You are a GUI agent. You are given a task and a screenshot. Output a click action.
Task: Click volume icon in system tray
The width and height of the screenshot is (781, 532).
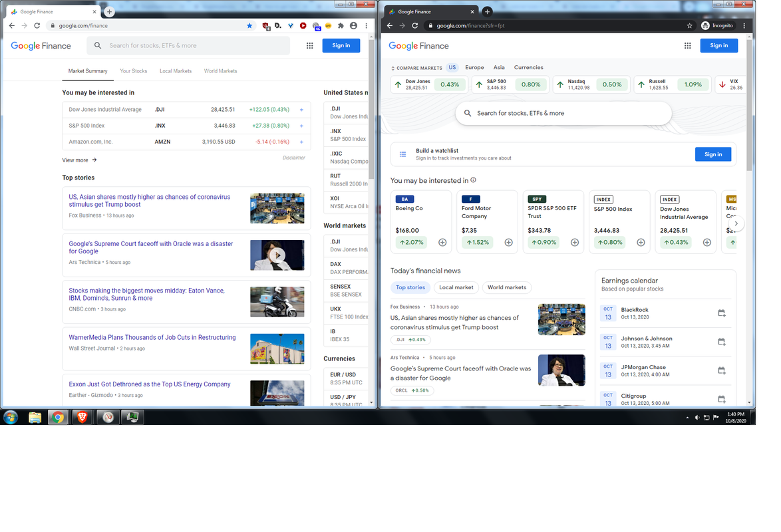697,418
